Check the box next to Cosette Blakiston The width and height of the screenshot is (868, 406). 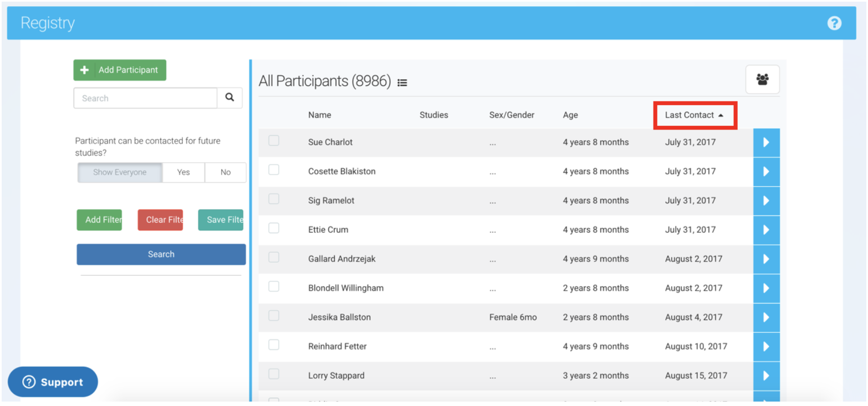[274, 170]
